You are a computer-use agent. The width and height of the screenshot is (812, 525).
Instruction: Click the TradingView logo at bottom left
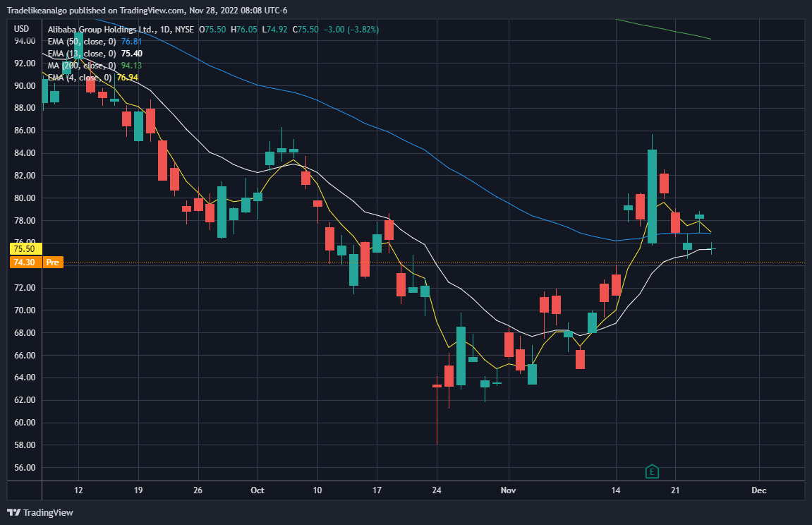(40, 512)
